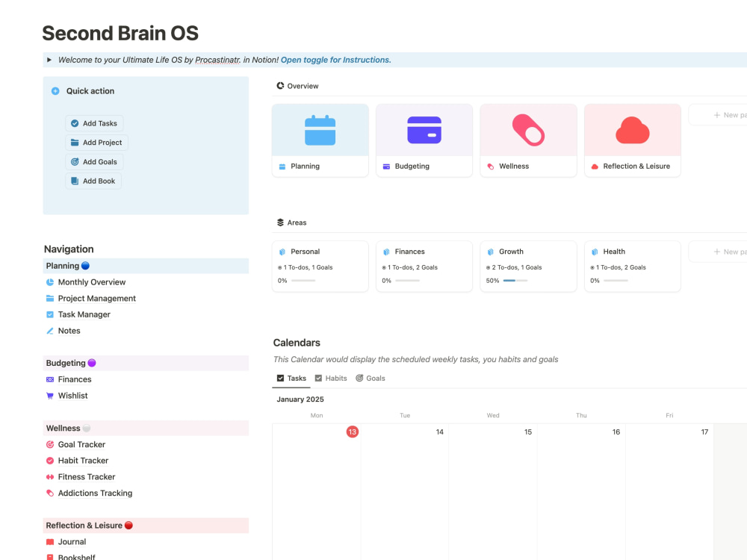The height and width of the screenshot is (560, 747).
Task: Open the Health area card
Action: point(633,267)
